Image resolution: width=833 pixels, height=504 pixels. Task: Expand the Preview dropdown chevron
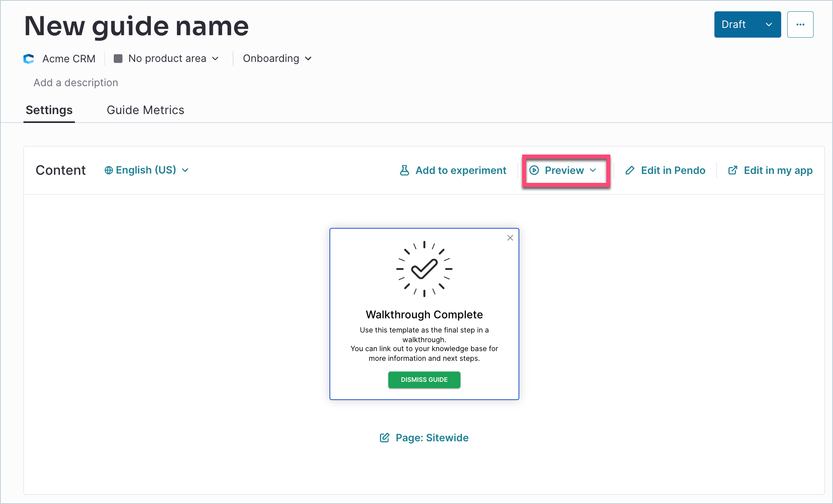coord(593,170)
